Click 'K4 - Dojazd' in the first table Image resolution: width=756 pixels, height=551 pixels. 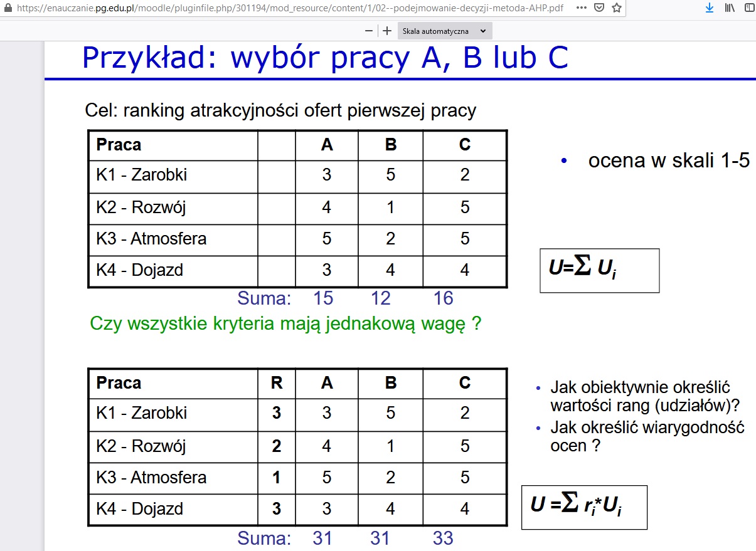click(139, 271)
